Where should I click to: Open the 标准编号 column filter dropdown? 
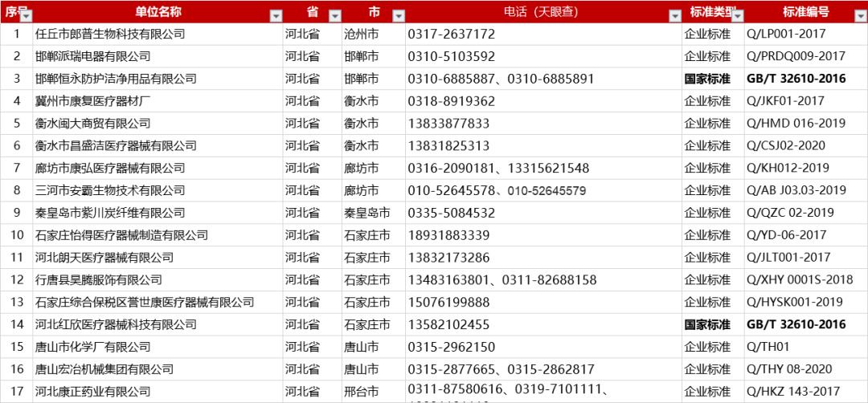tap(862, 16)
